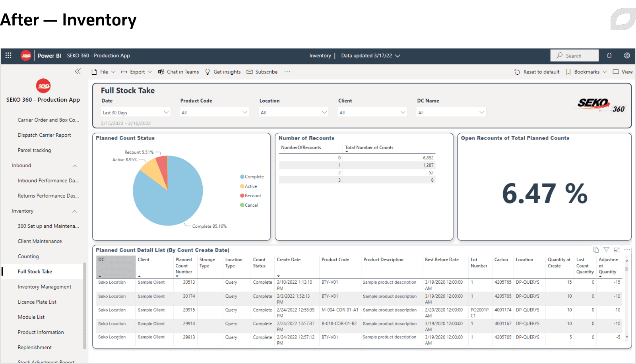Sort by NumberOfRecounts column header
This screenshot has height=364, width=636.
pos(301,147)
